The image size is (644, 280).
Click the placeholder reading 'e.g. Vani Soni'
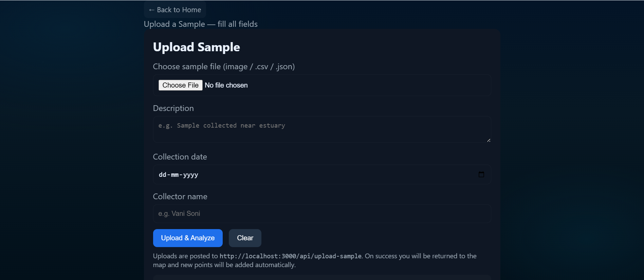179,213
